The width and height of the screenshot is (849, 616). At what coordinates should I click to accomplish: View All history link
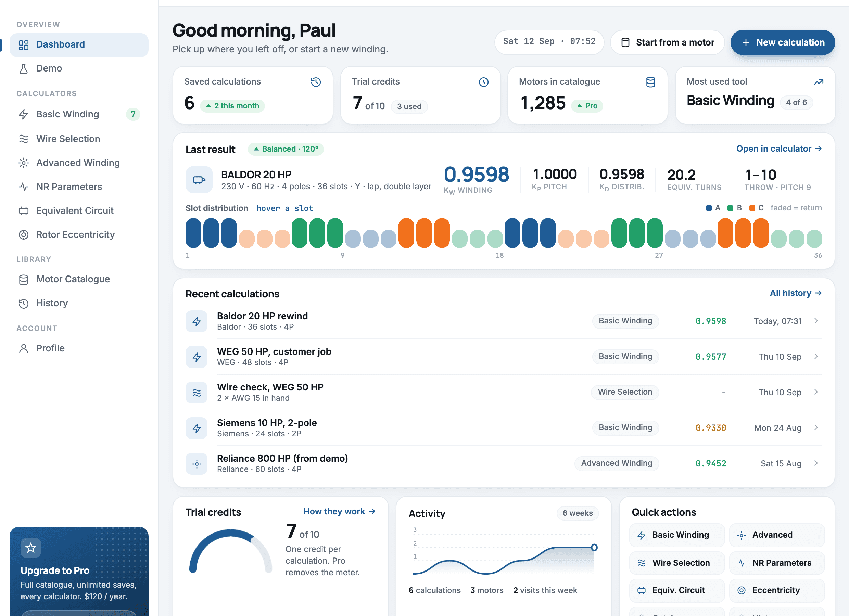(796, 293)
